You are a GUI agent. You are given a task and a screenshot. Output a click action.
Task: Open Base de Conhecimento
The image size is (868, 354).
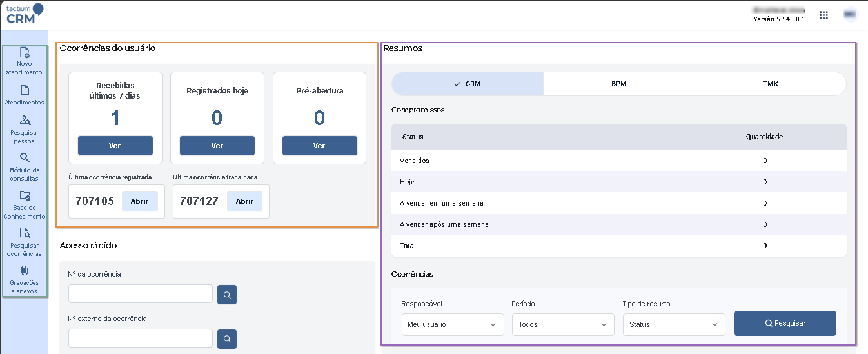25,204
